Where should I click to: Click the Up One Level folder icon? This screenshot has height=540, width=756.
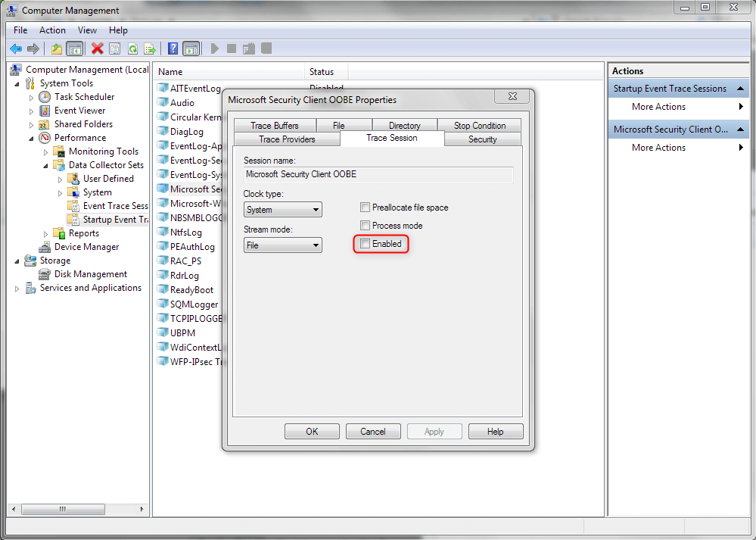[x=57, y=48]
